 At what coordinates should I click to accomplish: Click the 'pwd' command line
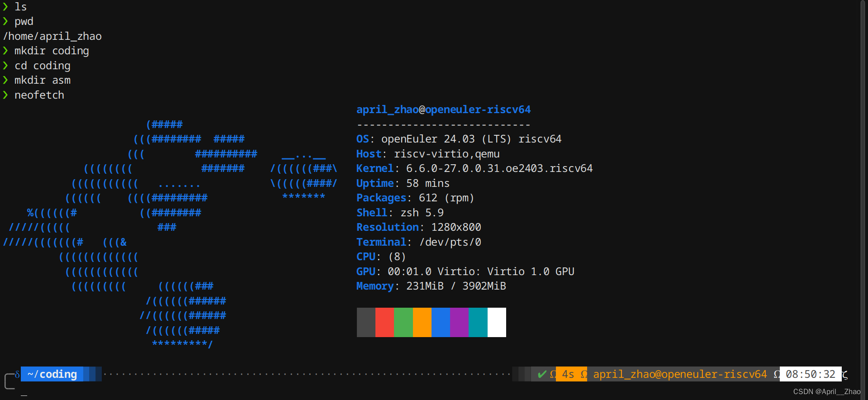pos(18,21)
